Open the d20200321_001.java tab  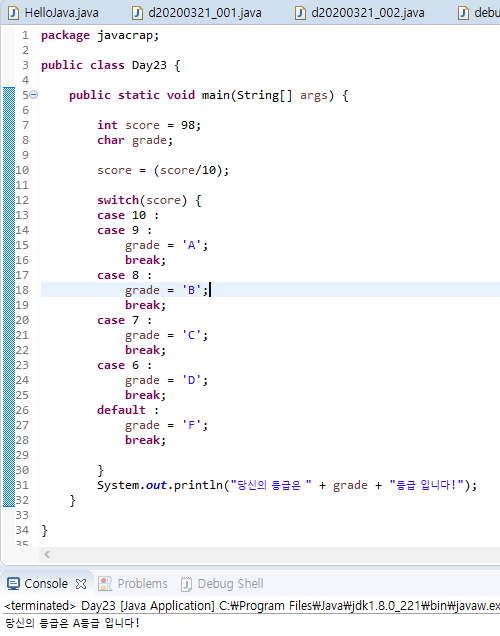coord(197,13)
